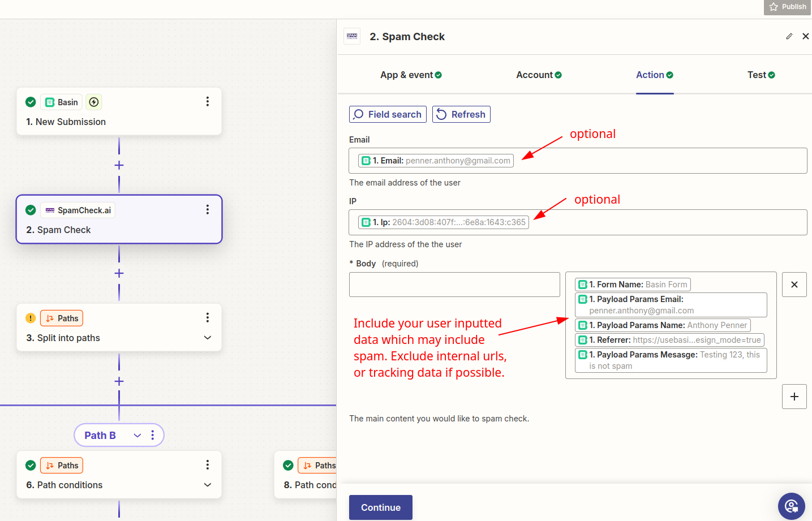Open the three-dot menu on Spam Check step
The image size is (812, 521).
[x=208, y=209]
